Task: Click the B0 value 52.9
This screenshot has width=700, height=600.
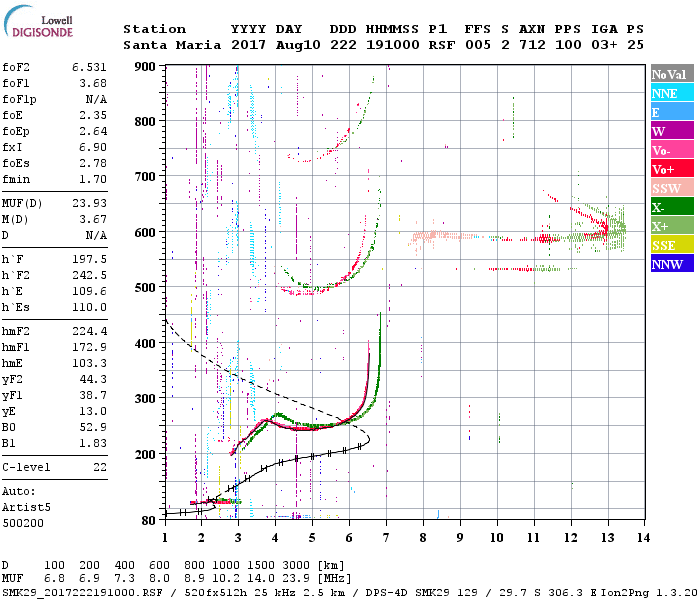Action: pyautogui.click(x=93, y=427)
